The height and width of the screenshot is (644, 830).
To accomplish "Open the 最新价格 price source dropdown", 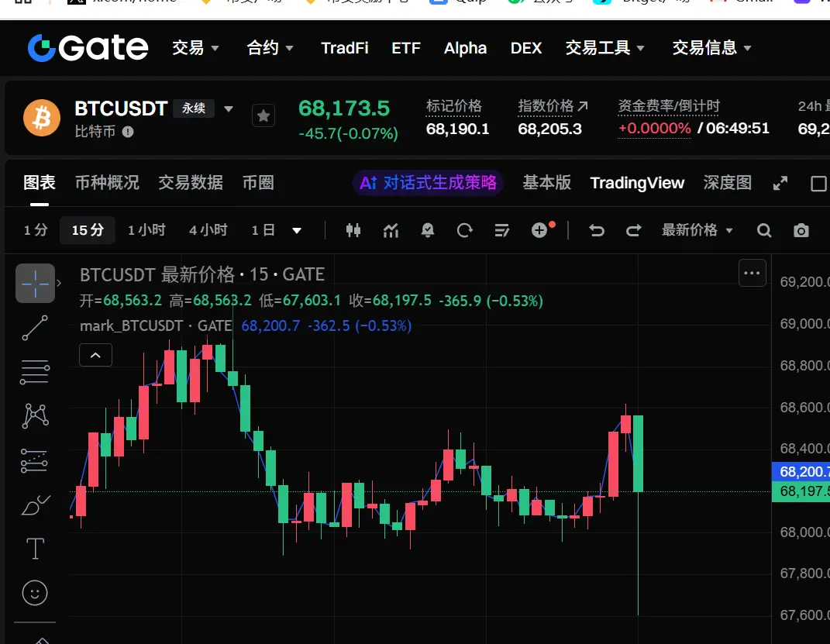I will pyautogui.click(x=697, y=230).
